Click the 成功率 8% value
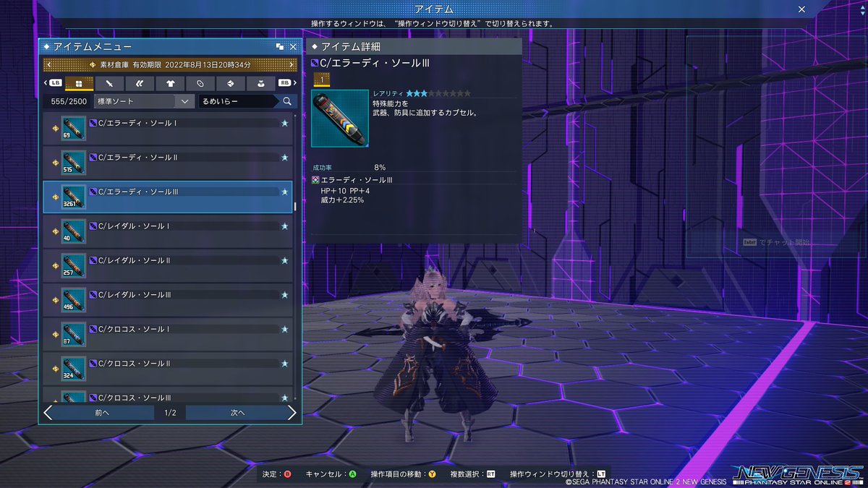868x488 pixels. pos(380,167)
